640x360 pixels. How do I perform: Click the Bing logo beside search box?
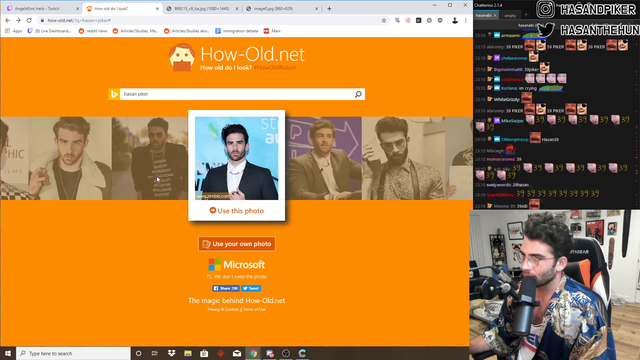(114, 94)
